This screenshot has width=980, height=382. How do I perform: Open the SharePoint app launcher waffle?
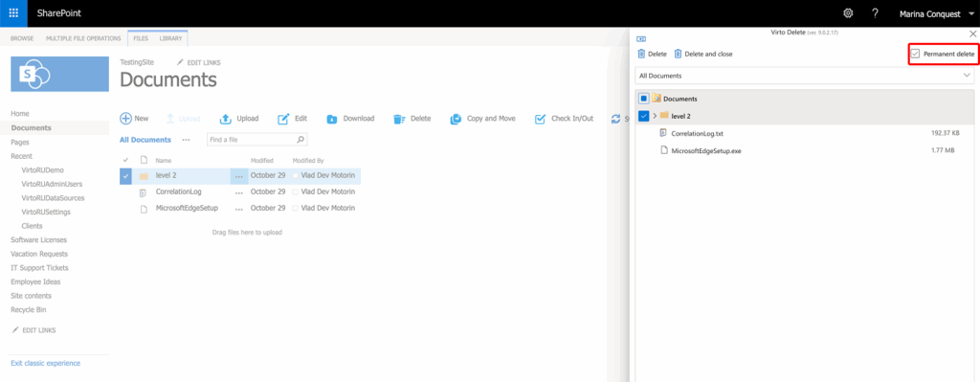click(13, 13)
